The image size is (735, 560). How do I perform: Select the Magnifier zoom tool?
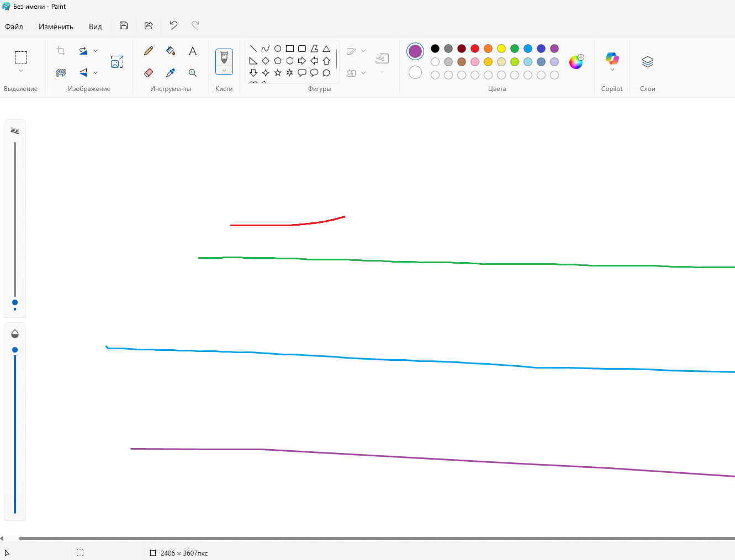(x=193, y=73)
